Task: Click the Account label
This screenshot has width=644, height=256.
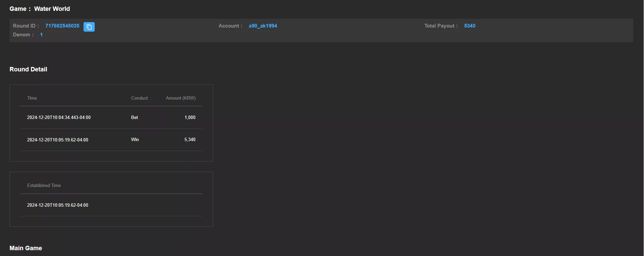Action: tap(231, 26)
